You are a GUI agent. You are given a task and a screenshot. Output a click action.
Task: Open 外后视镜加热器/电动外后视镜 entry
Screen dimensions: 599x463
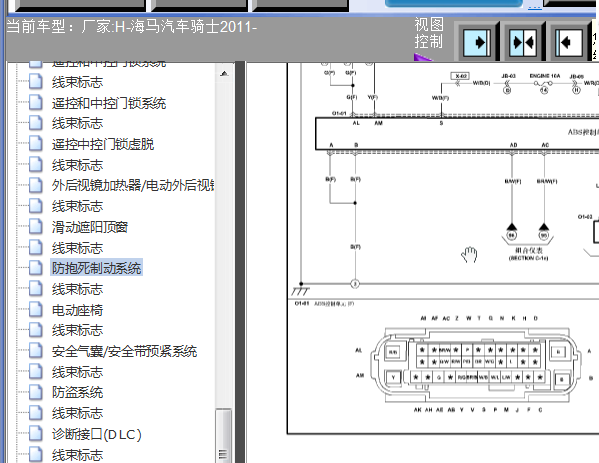tap(133, 185)
